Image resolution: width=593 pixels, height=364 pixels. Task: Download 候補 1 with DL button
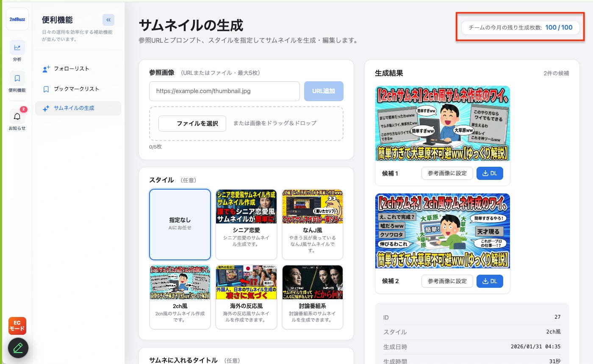(490, 174)
